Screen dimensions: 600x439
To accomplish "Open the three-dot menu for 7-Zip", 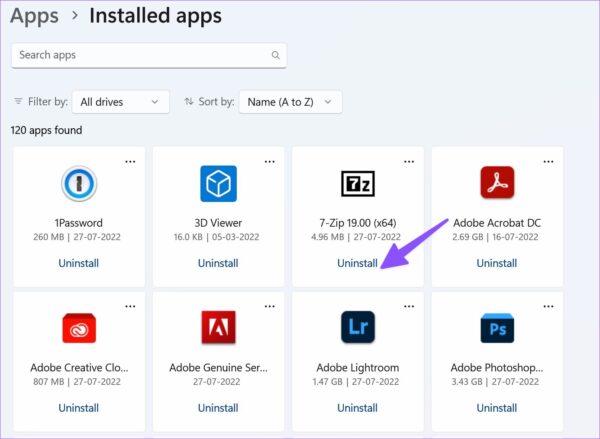I will (409, 162).
